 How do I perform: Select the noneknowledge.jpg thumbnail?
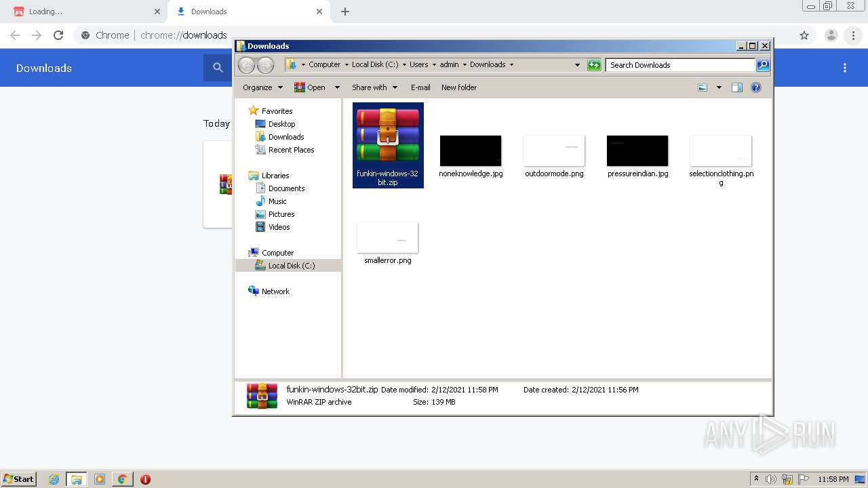pyautogui.click(x=471, y=150)
